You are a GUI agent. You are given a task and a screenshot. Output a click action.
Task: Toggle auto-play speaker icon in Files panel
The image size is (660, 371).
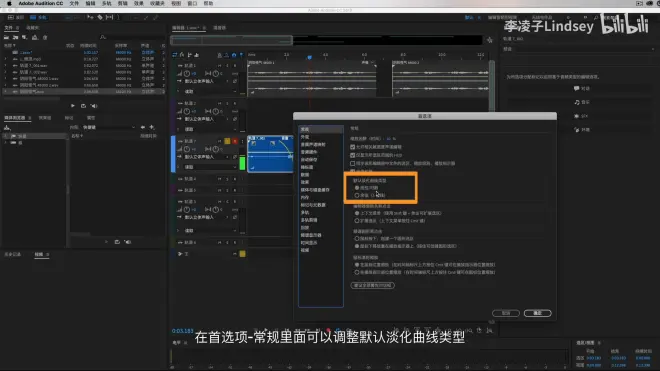(x=94, y=106)
